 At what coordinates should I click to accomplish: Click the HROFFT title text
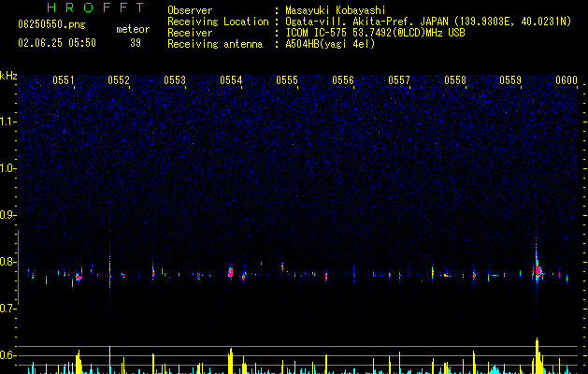[x=95, y=7]
